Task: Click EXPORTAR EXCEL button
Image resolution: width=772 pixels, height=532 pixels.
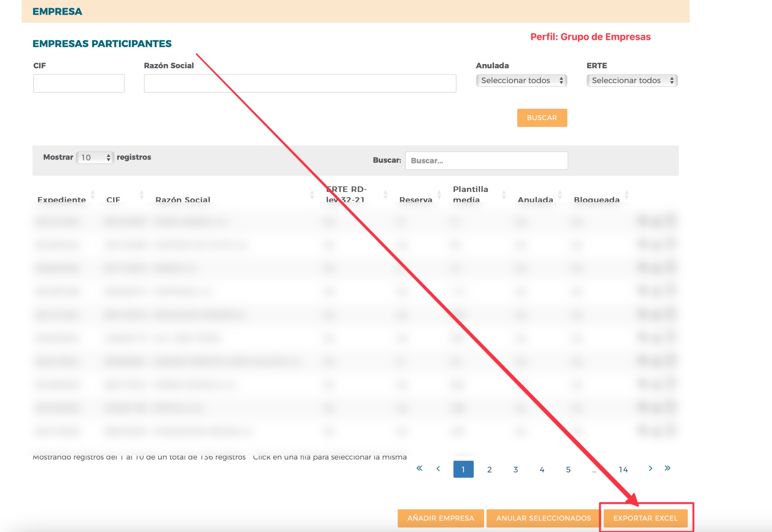Action: [x=645, y=518]
